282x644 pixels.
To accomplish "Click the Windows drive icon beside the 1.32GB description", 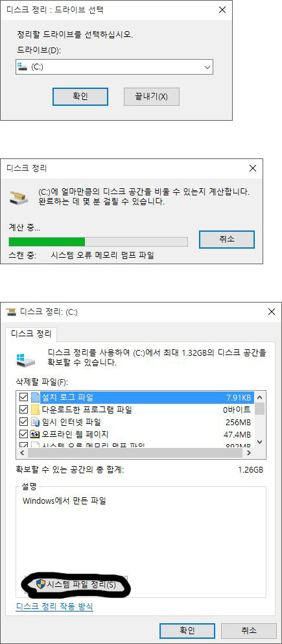I will tap(25, 358).
